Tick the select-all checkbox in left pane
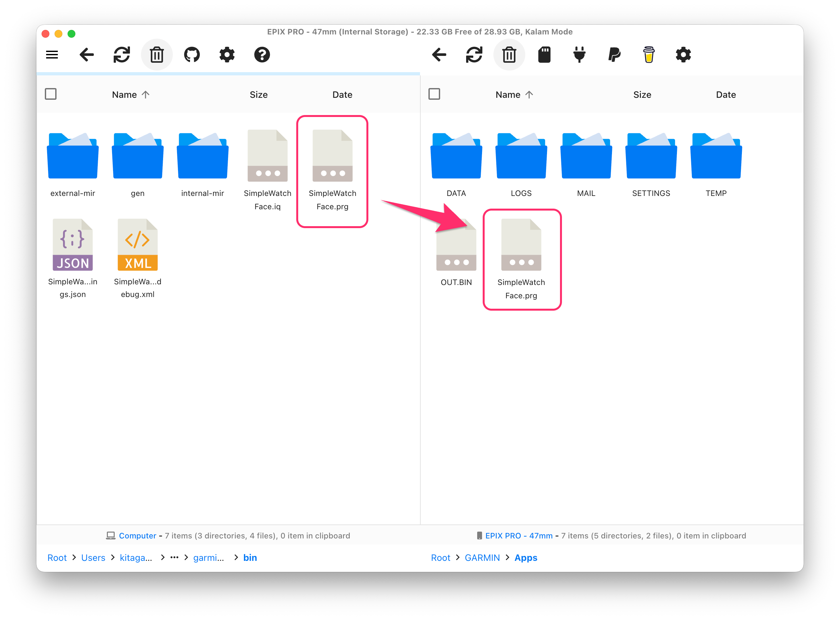 (x=51, y=94)
